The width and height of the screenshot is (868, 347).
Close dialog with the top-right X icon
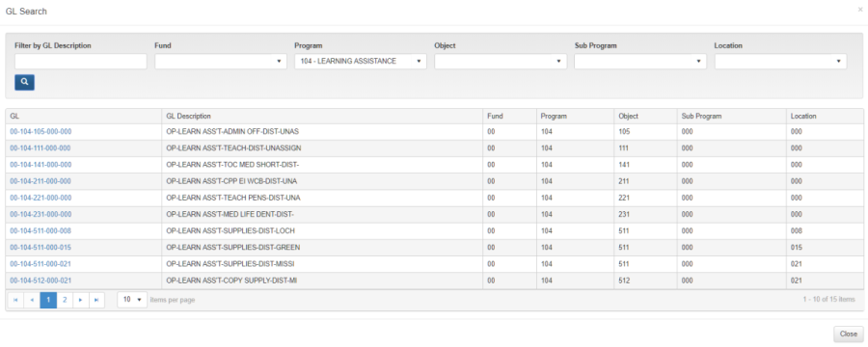click(859, 10)
